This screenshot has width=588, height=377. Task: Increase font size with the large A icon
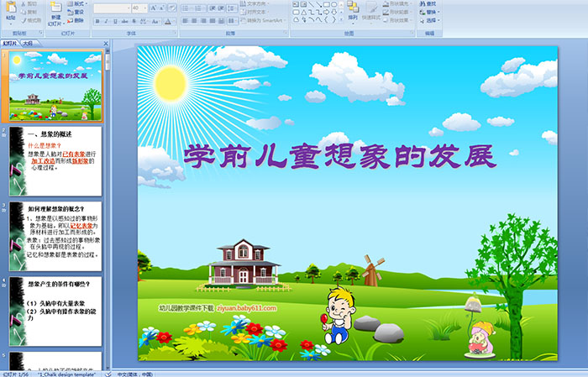coord(153,8)
